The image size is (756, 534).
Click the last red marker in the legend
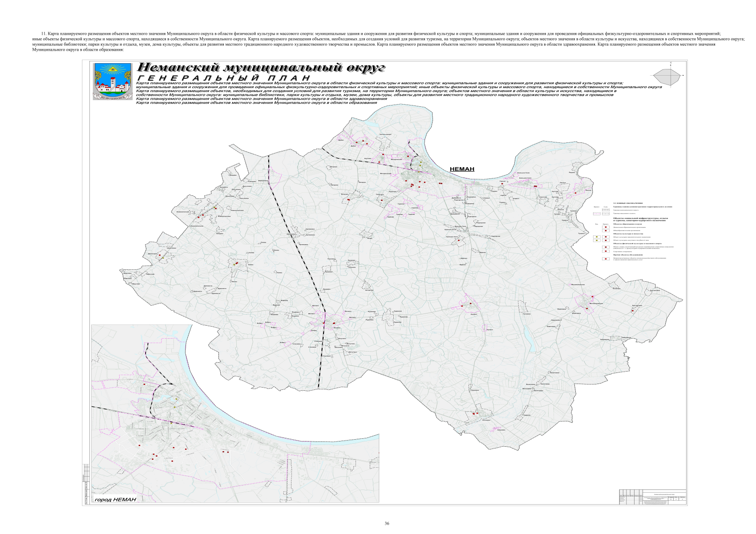pos(606,259)
